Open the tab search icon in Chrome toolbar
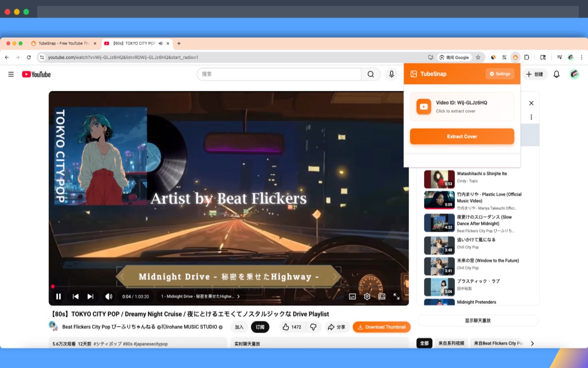The image size is (588, 368). pos(543,57)
